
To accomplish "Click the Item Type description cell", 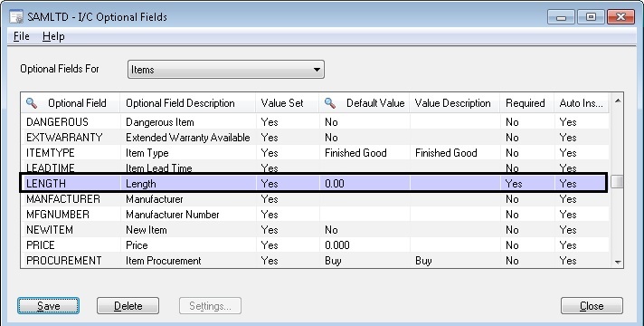I will pyautogui.click(x=188, y=153).
